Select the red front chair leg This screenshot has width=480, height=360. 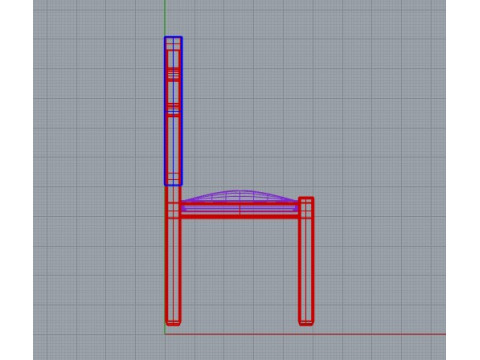306,261
